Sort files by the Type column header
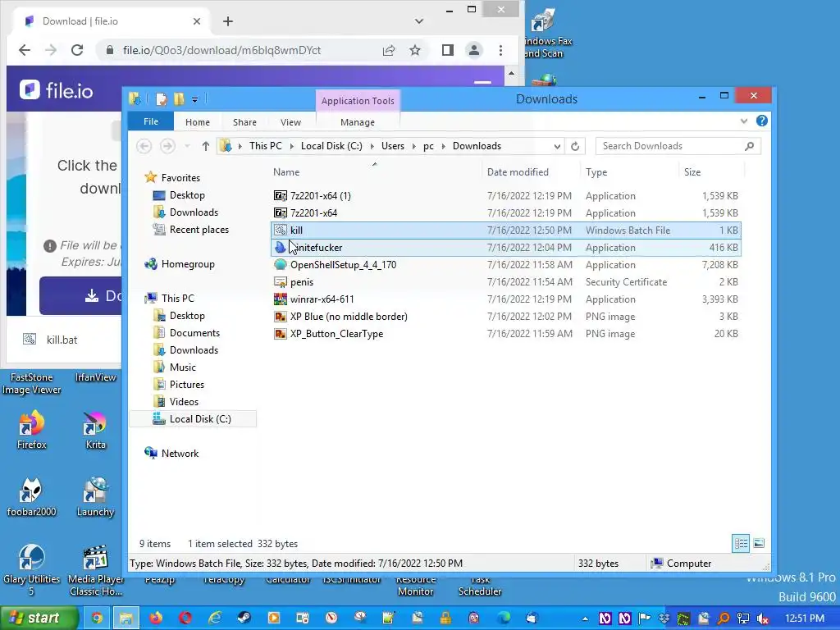Image resolution: width=840 pixels, height=630 pixels. 596,172
